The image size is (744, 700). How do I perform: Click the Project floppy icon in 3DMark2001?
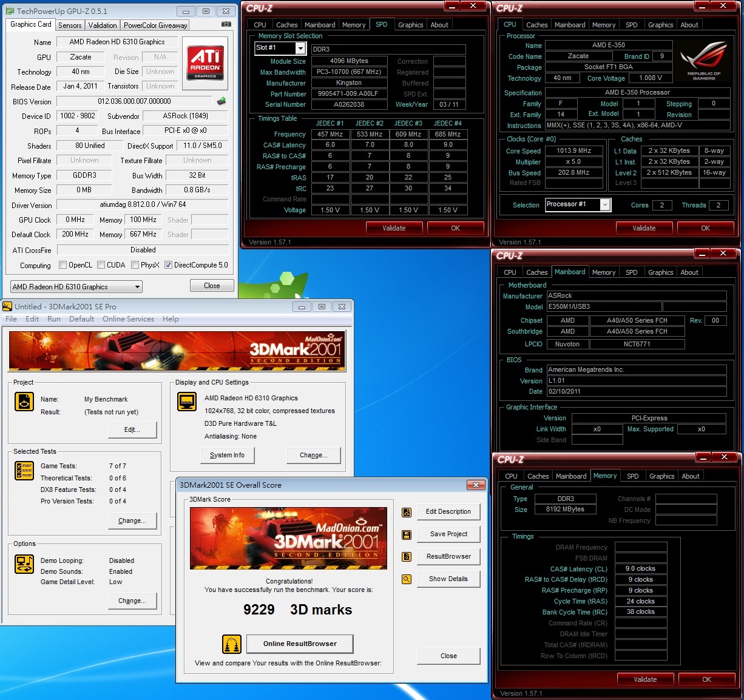click(24, 401)
